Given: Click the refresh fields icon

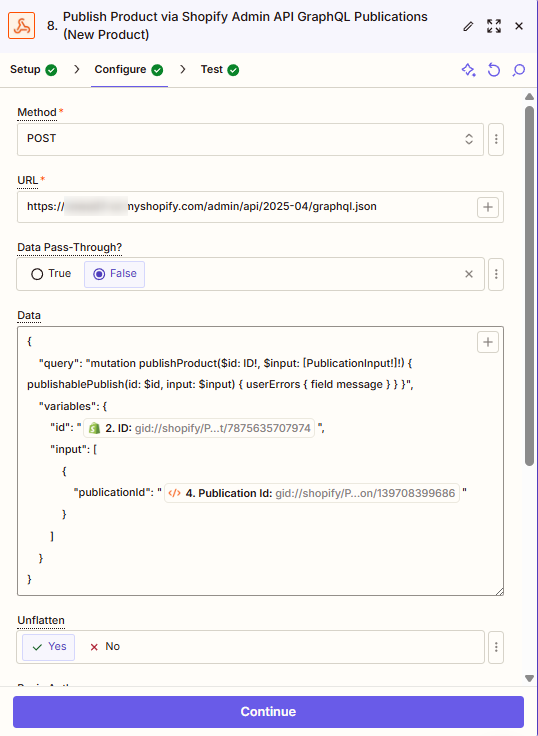Looking at the screenshot, I should point(493,70).
